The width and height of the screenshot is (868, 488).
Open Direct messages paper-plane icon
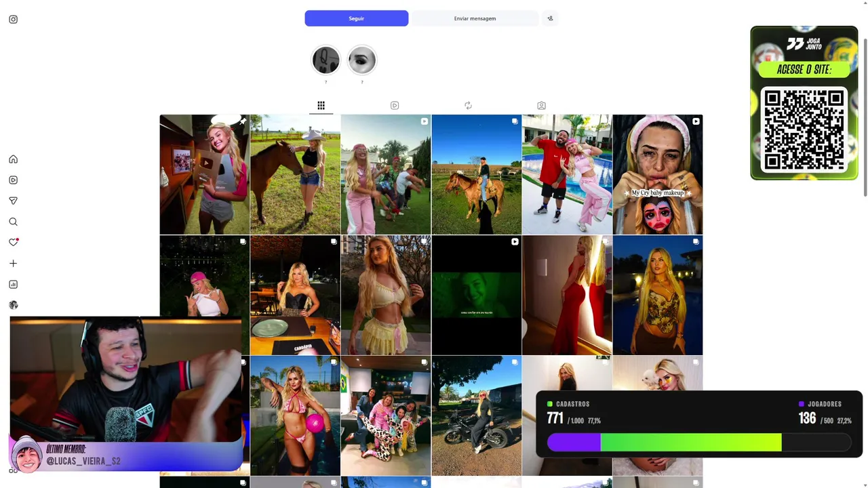[x=13, y=201]
